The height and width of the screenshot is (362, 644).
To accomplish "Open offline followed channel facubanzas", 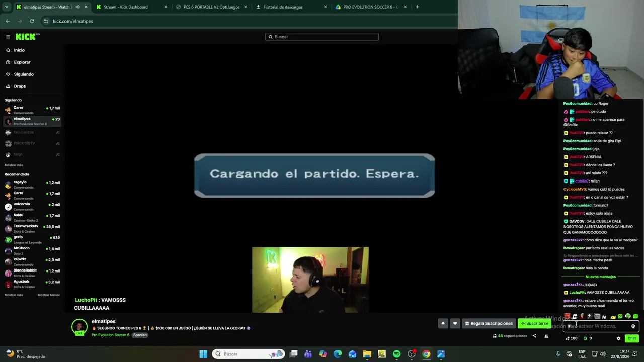I will point(32,132).
